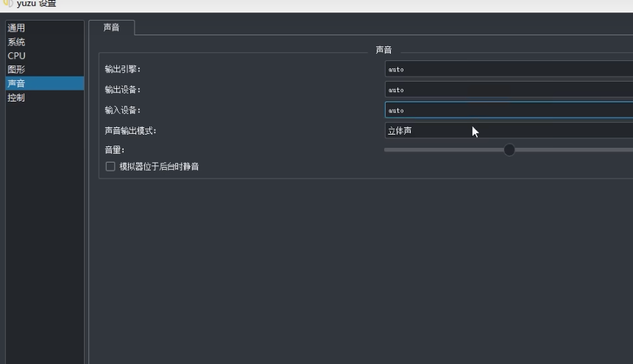Click the 模拟器位于后台时静音 label text
The height and width of the screenshot is (364, 633).
159,167
